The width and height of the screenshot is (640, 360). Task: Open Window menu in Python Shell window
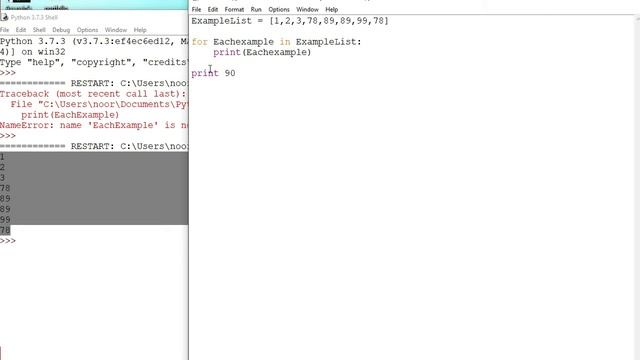tap(116, 30)
